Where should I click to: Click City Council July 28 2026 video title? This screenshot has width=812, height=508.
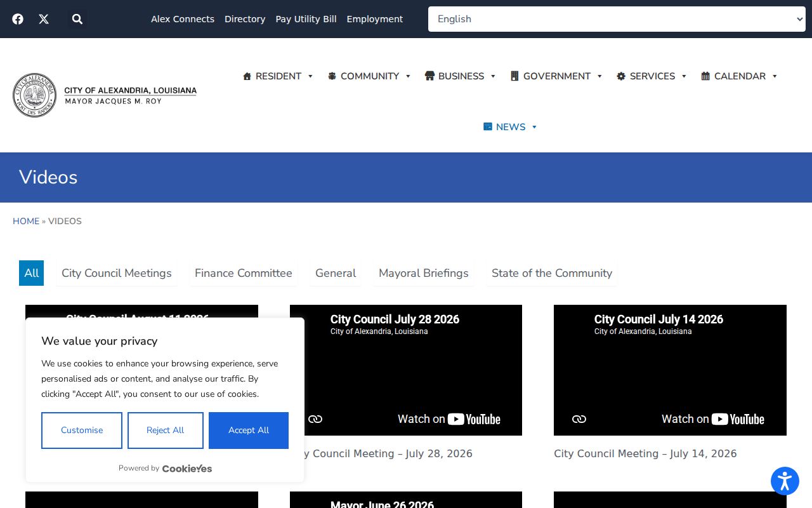395,319
